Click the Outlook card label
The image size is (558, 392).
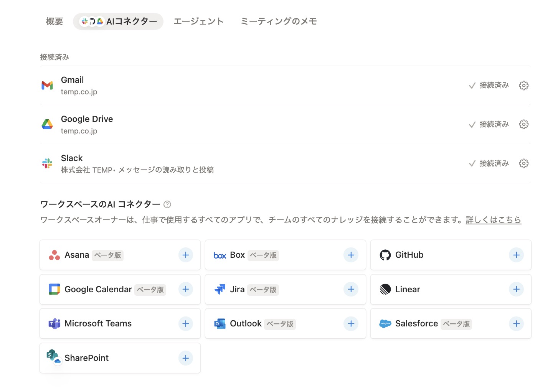click(x=246, y=324)
